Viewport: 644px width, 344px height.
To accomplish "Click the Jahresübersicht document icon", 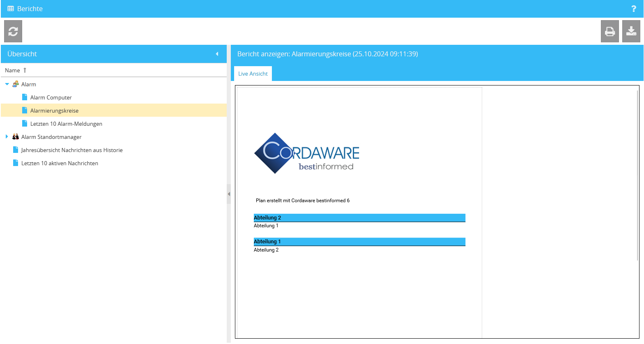I will click(16, 150).
